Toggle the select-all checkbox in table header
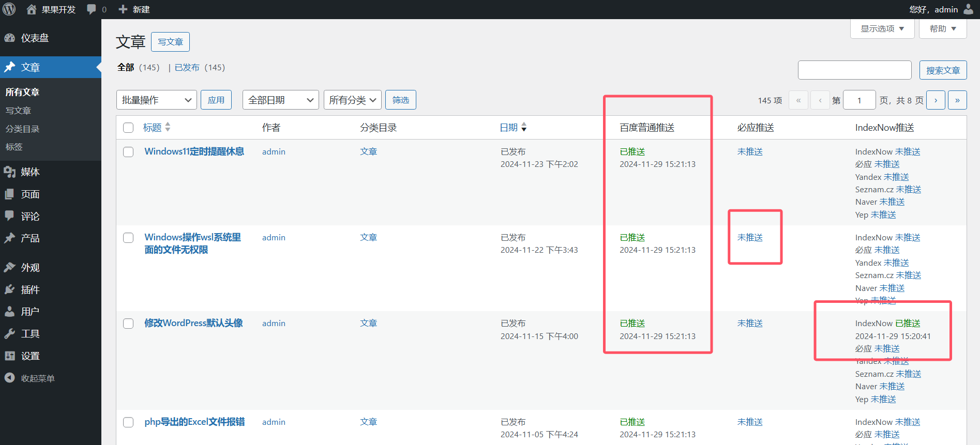Image resolution: width=980 pixels, height=445 pixels. tap(128, 128)
